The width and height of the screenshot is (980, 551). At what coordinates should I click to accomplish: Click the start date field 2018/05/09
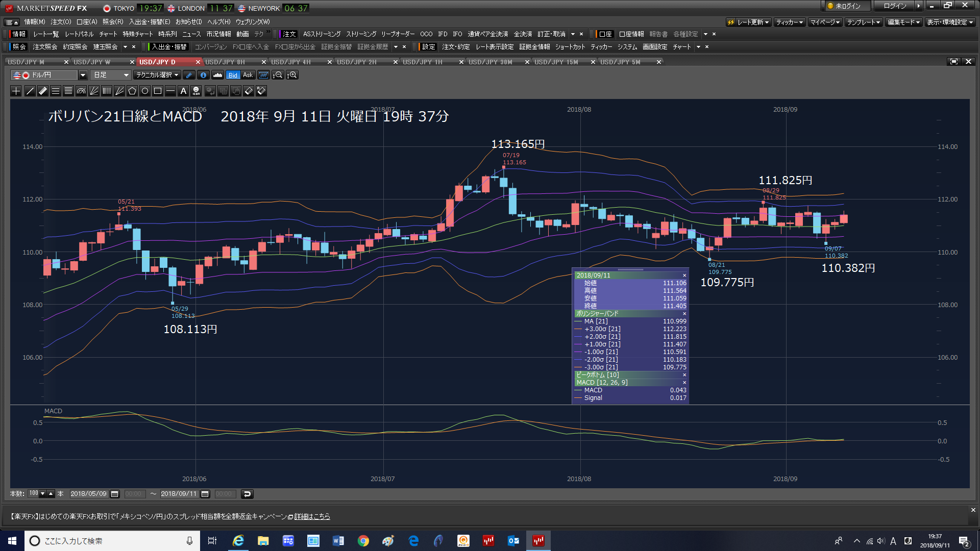(88, 494)
